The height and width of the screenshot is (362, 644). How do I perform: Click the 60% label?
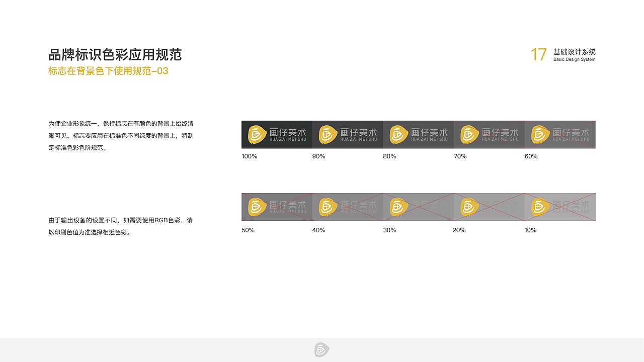[x=531, y=156]
